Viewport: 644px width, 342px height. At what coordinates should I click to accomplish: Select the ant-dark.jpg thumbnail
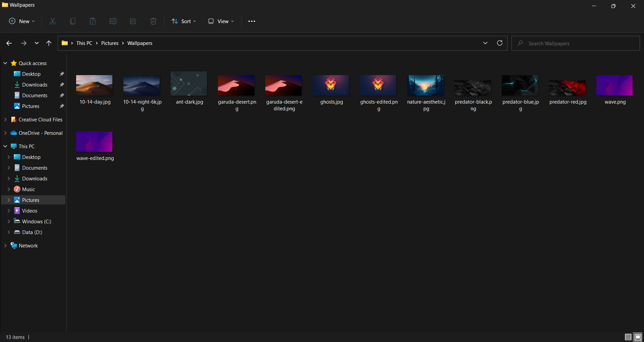point(189,83)
